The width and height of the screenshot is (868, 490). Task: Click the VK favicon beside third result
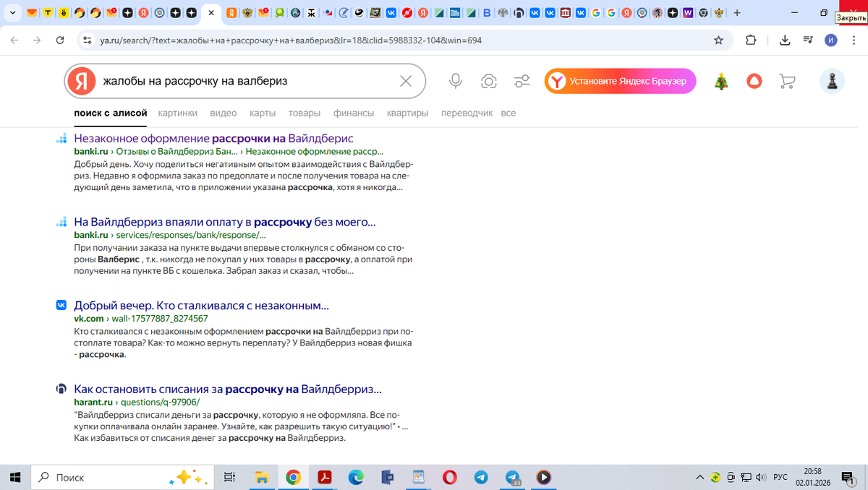pos(61,306)
